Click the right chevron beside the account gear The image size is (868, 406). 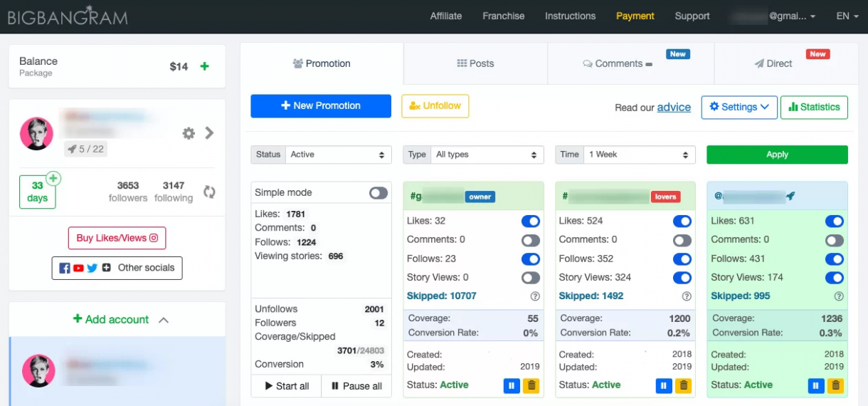point(209,132)
